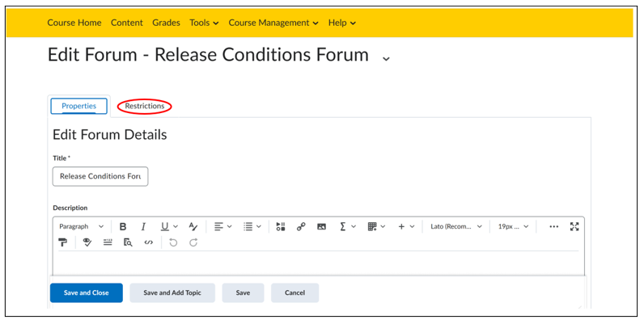Open HTML source code editor

(x=149, y=242)
